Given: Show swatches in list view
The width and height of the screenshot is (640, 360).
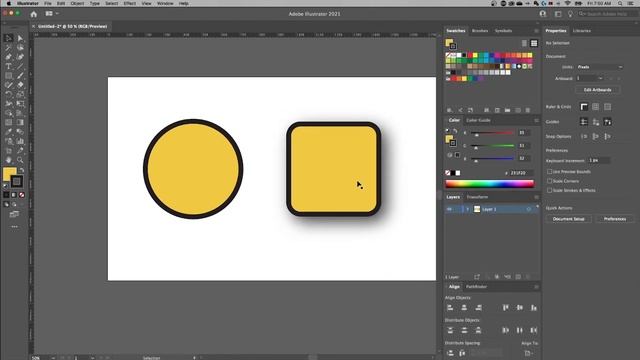Looking at the screenshot, I should click(524, 43).
